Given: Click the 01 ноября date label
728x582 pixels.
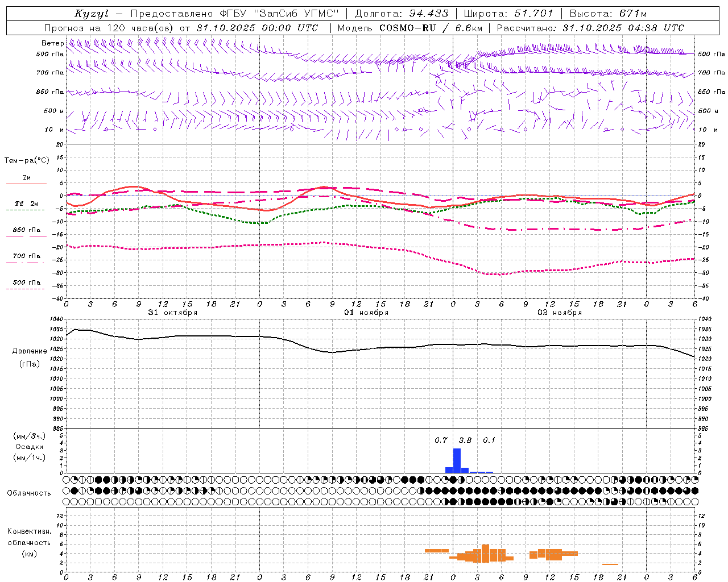Looking at the screenshot, I should click(x=366, y=312).
